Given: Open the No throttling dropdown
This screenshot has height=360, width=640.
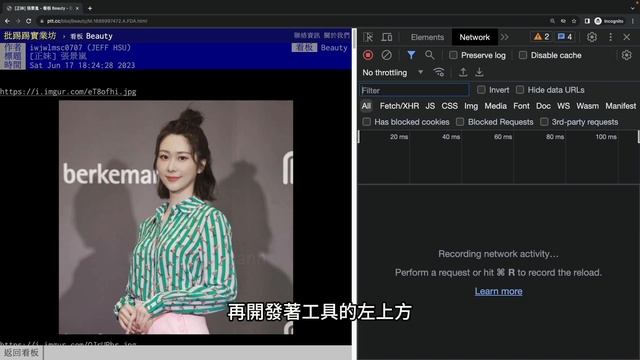Looking at the screenshot, I should [393, 73].
